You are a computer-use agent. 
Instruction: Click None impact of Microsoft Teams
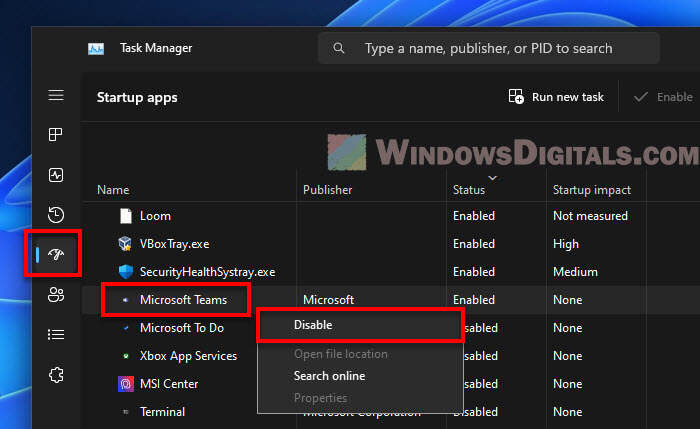pyautogui.click(x=567, y=300)
